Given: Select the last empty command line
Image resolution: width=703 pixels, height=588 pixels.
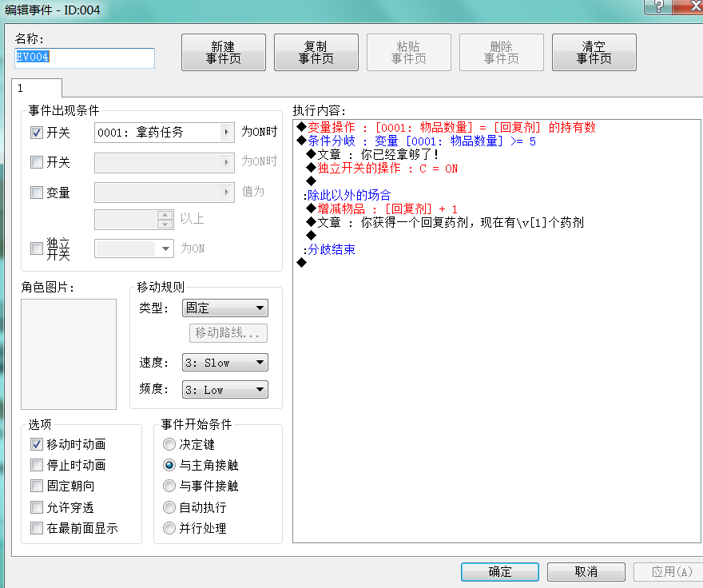Looking at the screenshot, I should 302,263.
